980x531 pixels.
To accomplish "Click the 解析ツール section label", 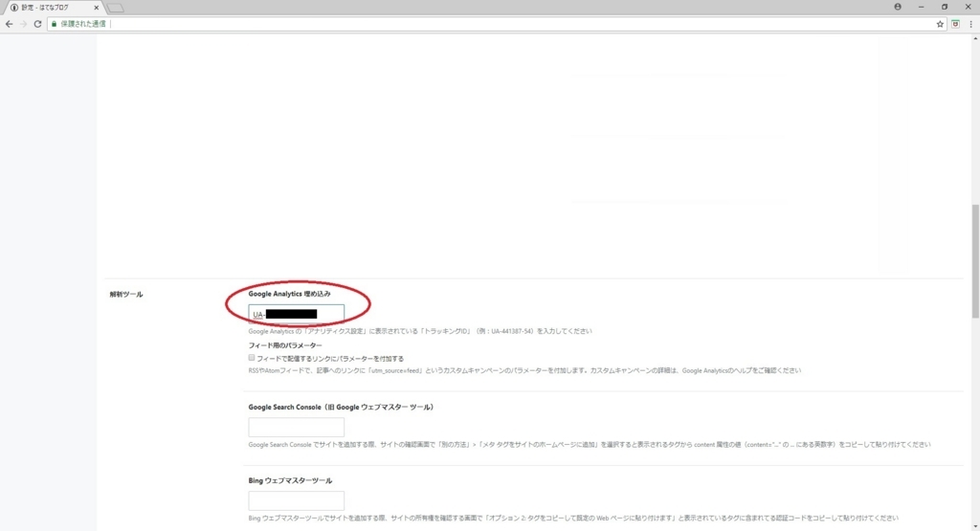I will (126, 295).
